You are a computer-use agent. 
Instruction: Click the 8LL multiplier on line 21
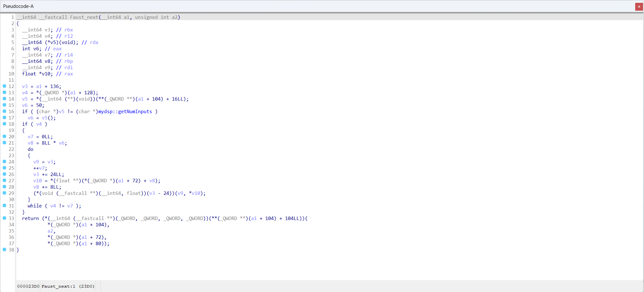[x=46, y=143]
